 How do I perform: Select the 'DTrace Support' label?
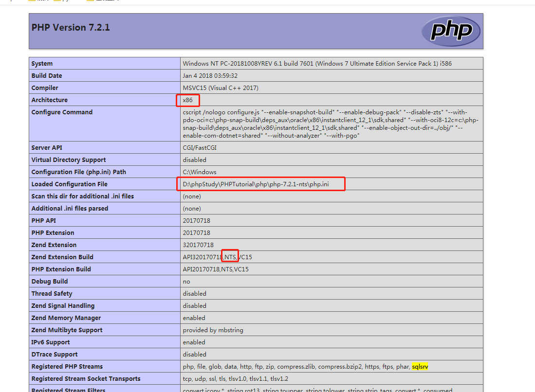55,355
